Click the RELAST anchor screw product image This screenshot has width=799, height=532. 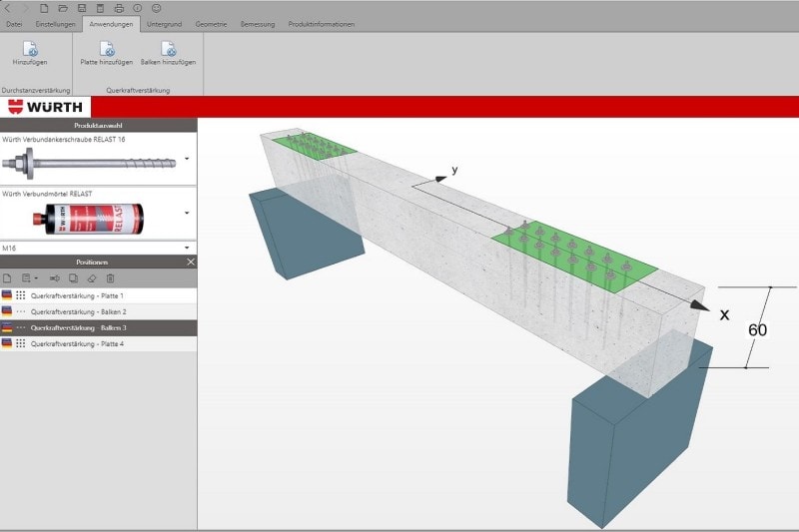(x=89, y=164)
